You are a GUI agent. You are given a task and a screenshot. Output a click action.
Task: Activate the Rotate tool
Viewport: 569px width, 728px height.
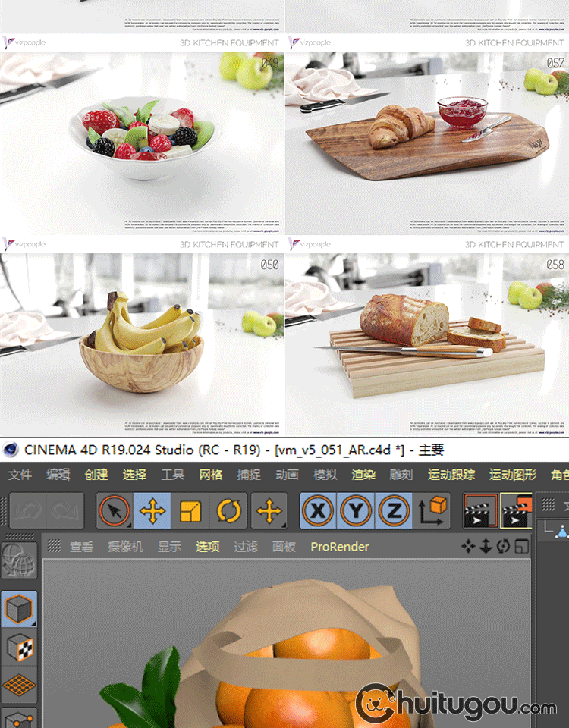click(x=228, y=510)
